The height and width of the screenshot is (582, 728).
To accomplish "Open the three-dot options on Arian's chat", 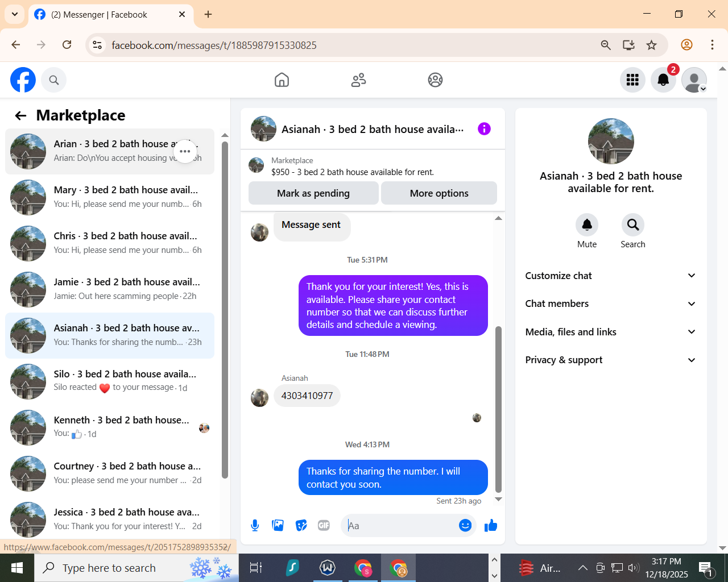I will pyautogui.click(x=185, y=151).
